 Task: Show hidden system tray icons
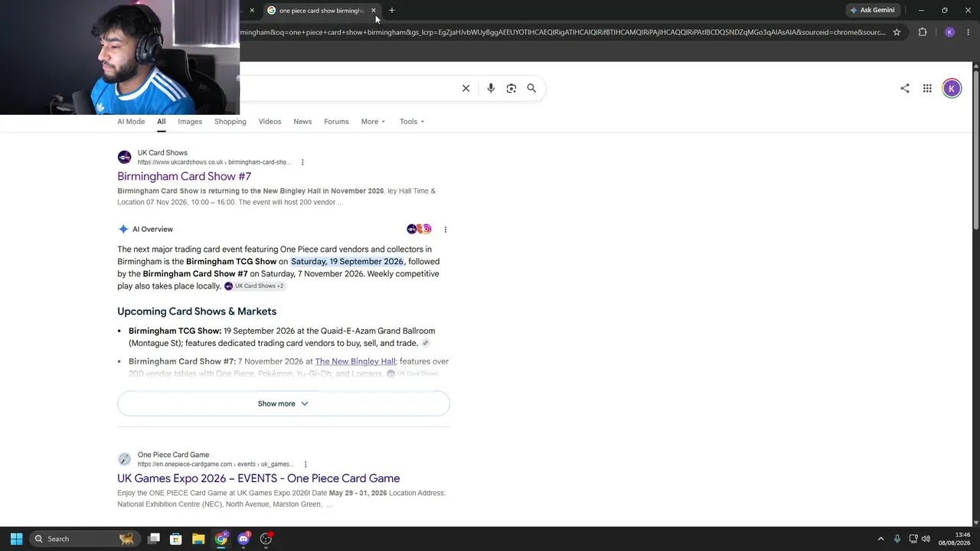click(x=880, y=539)
